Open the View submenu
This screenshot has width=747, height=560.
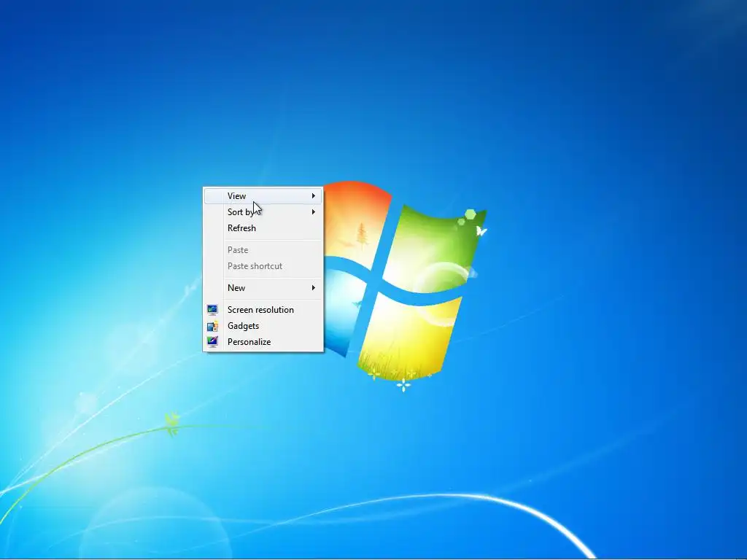(x=263, y=195)
